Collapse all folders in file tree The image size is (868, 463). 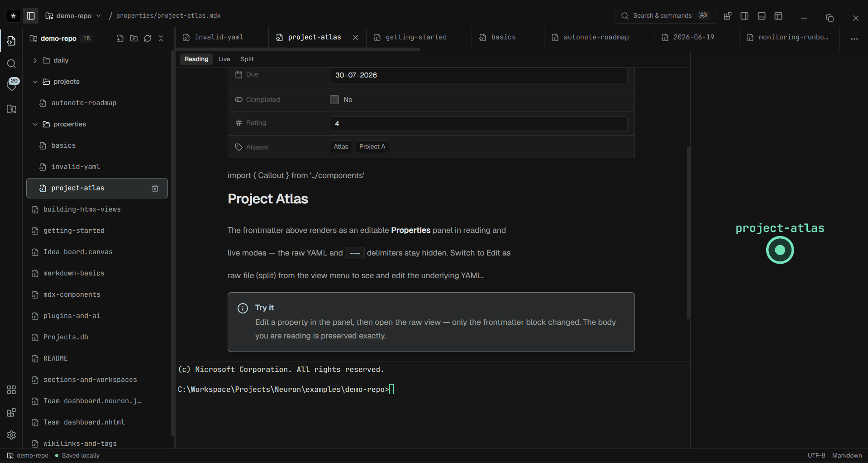(161, 39)
